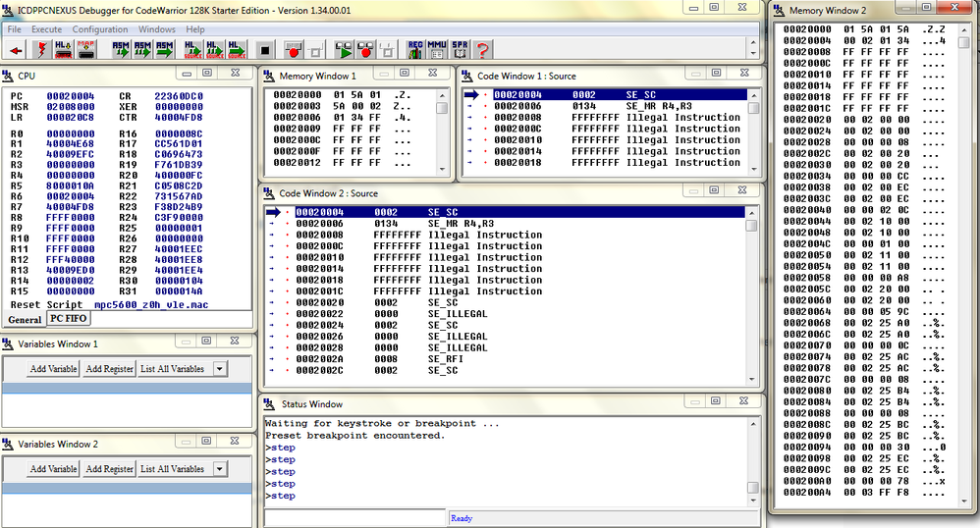Click the MSR register value 02008000
This screenshot has height=528, width=980.
pyautogui.click(x=71, y=107)
